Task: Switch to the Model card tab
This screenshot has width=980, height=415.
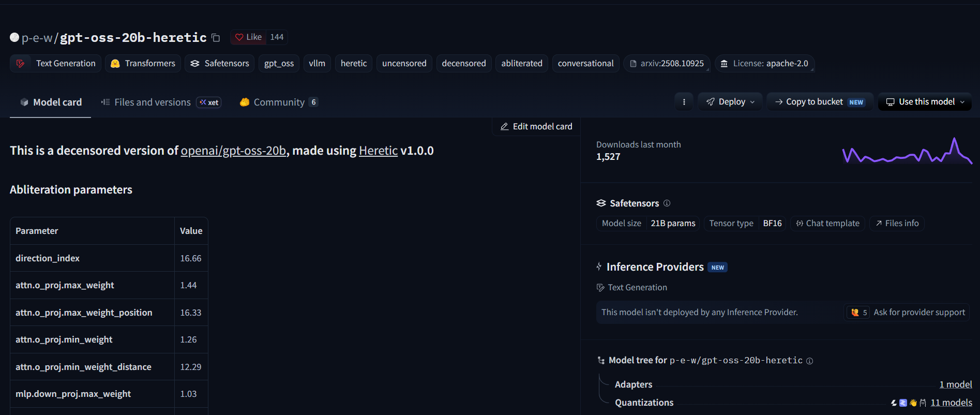Action: coord(51,102)
